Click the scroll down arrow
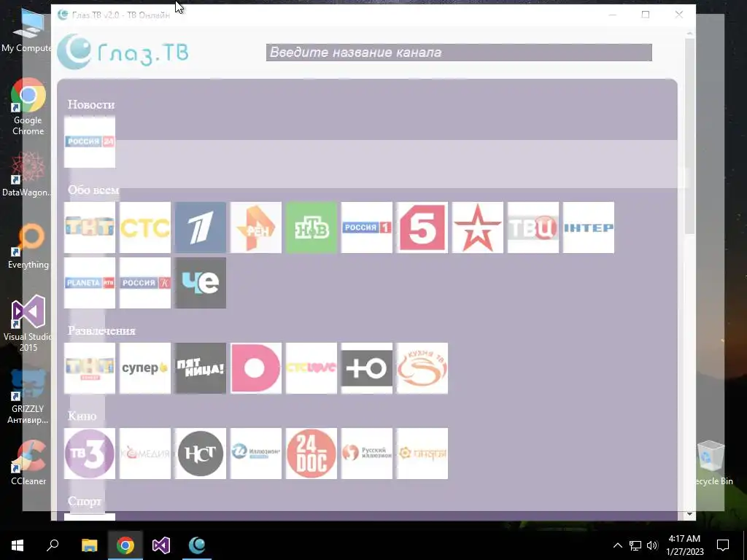The image size is (747, 560). point(689,514)
